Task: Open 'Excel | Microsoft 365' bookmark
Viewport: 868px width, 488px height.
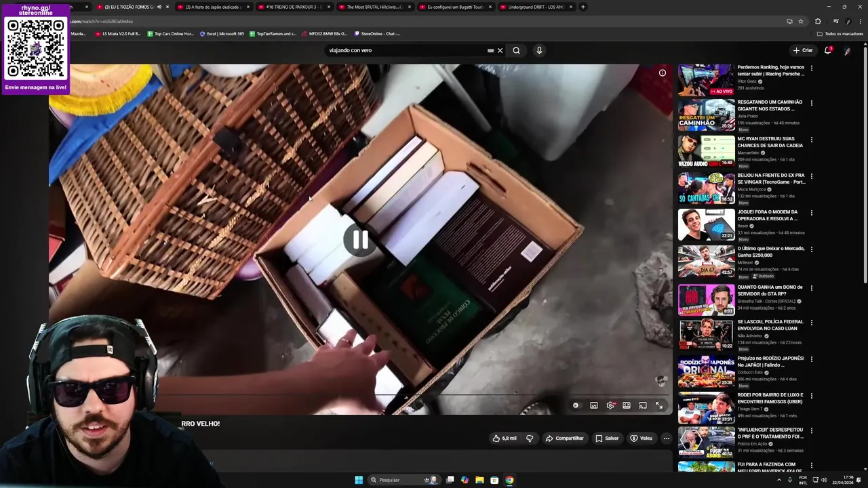Action: pos(222,33)
